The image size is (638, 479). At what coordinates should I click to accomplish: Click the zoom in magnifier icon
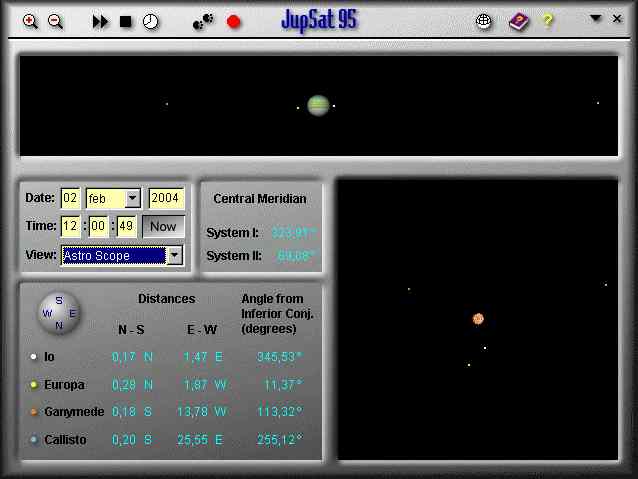click(x=30, y=21)
